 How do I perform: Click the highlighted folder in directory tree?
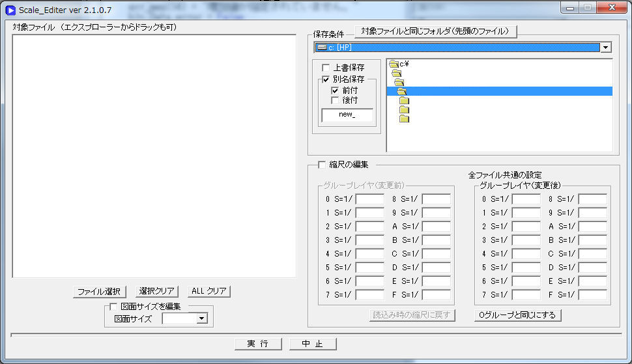401,91
